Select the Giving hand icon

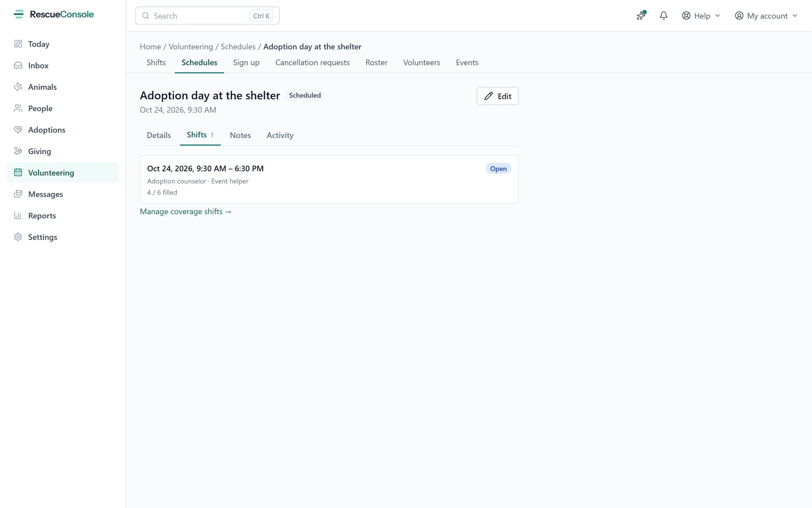coord(18,151)
